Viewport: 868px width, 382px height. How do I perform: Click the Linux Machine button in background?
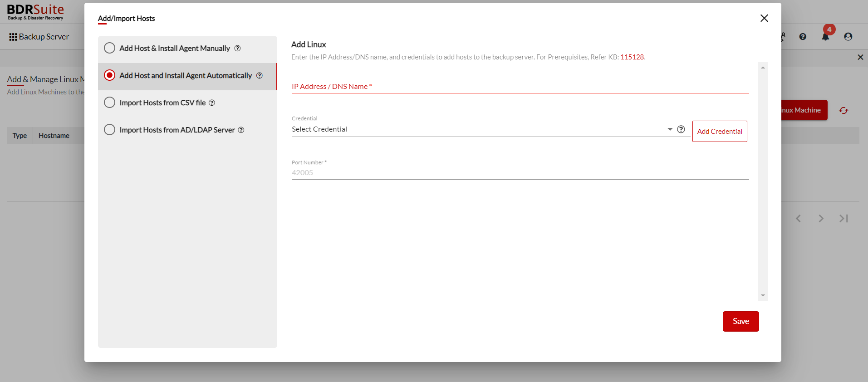804,110
